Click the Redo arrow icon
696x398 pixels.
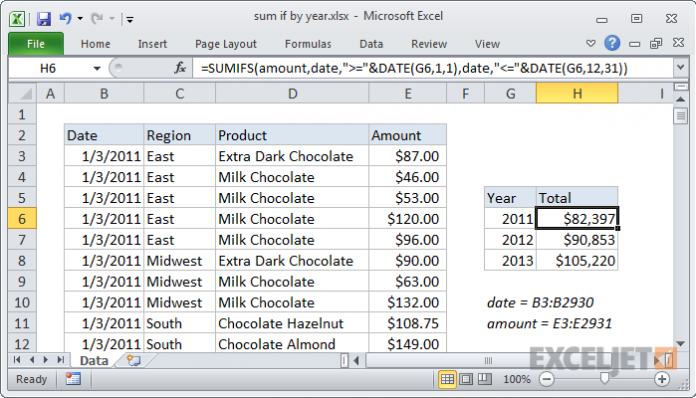pos(97,19)
